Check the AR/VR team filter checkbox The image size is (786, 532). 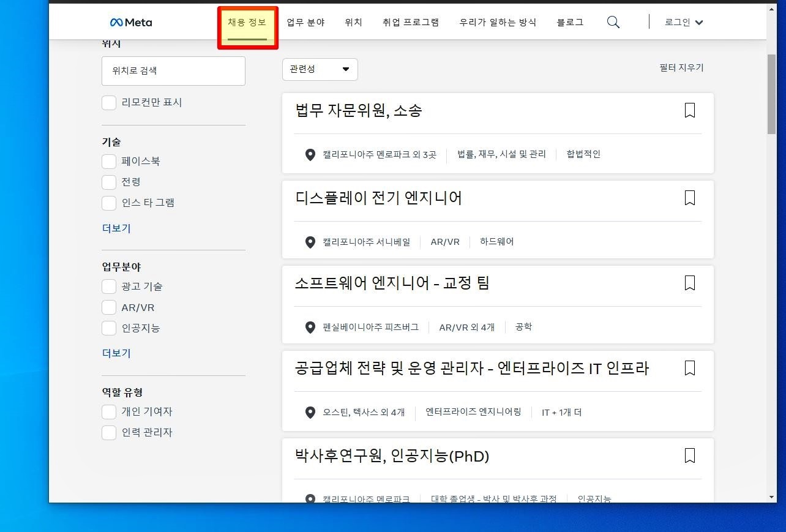coord(109,307)
